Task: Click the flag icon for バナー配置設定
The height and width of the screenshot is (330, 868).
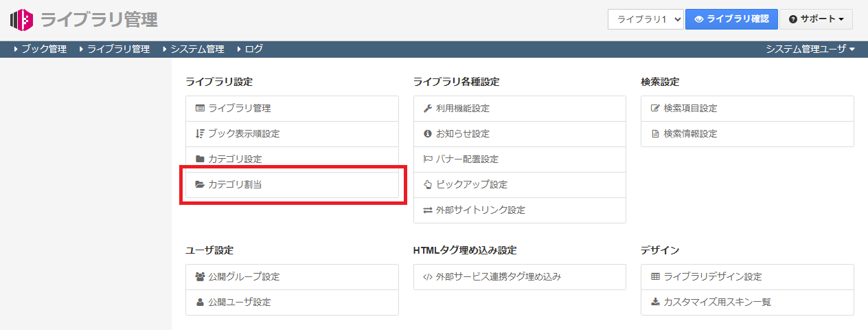Action: point(427,159)
